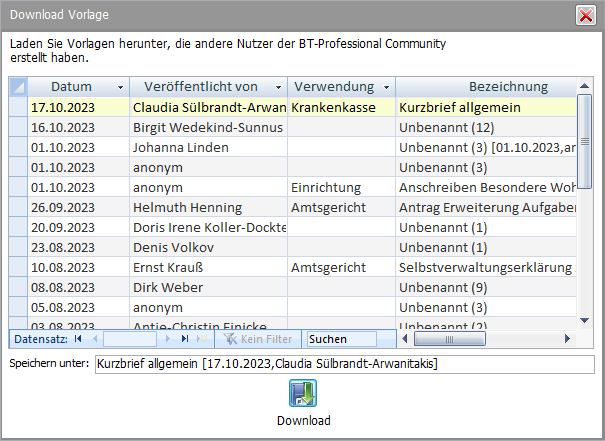Open the Datum column dropdown arrow
Screen dimensions: 605x441
tap(121, 87)
